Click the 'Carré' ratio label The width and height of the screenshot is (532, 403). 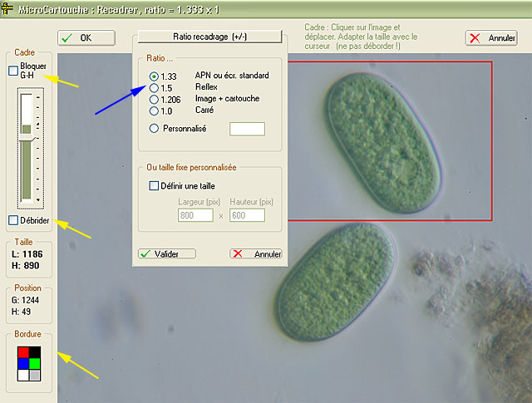(204, 110)
